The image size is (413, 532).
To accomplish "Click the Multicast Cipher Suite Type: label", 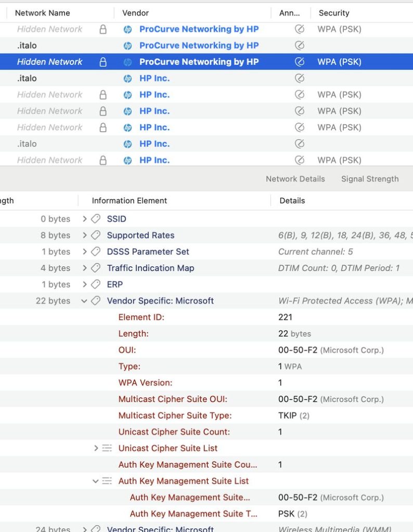I will [175, 415].
